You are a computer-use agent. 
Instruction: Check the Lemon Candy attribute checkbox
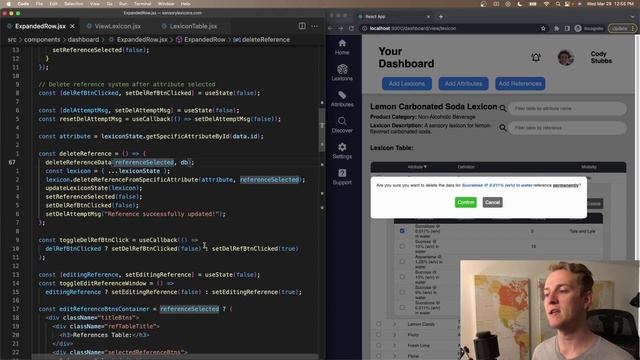click(x=378, y=324)
